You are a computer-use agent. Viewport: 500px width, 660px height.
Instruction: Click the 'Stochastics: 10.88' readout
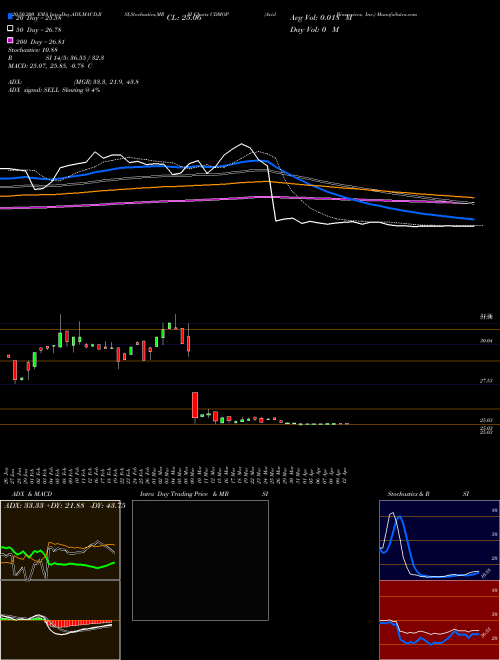point(33,50)
